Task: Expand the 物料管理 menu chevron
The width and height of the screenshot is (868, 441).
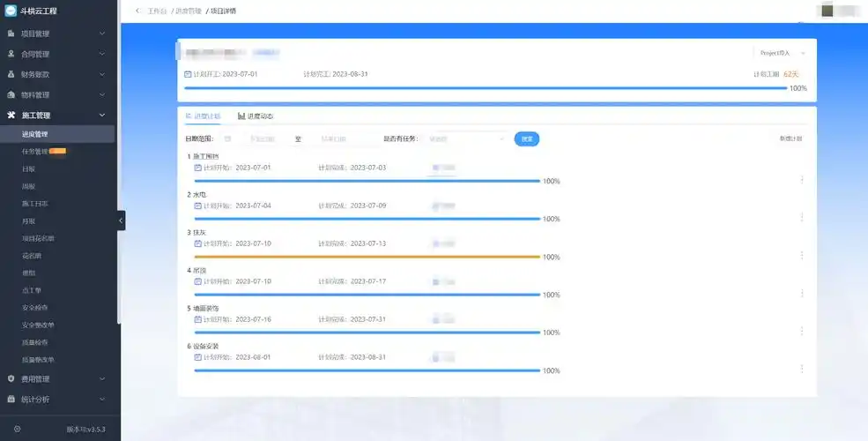Action: pos(102,94)
